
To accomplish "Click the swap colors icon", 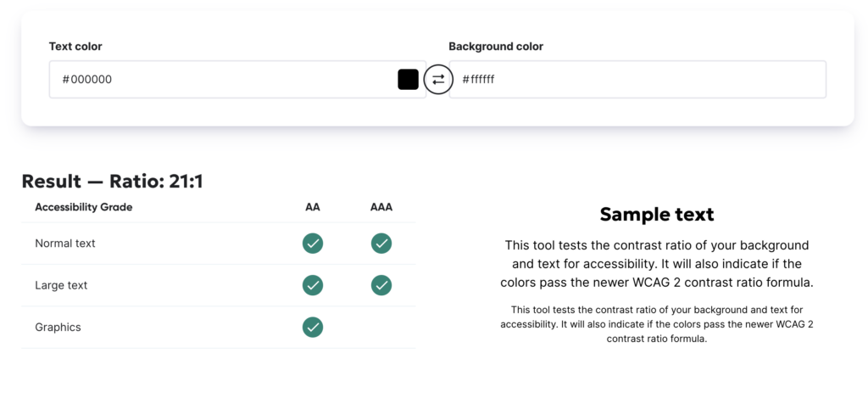I will click(x=438, y=79).
